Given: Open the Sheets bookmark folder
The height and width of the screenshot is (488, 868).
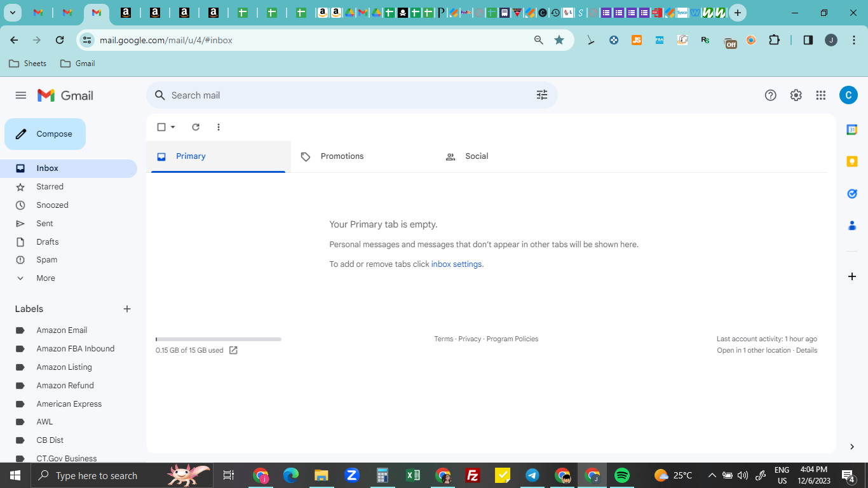Looking at the screenshot, I should [x=28, y=64].
